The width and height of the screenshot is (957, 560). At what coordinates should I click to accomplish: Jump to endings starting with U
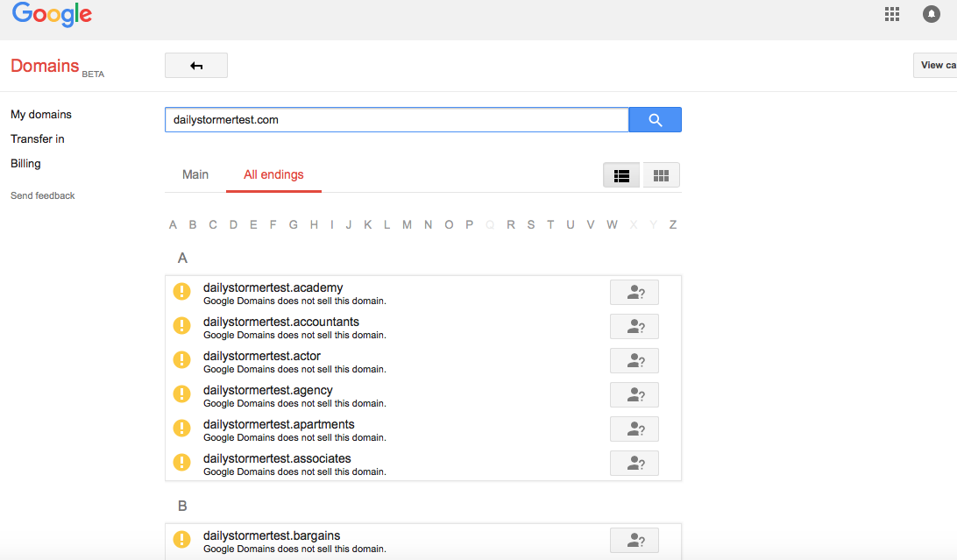[x=570, y=225]
